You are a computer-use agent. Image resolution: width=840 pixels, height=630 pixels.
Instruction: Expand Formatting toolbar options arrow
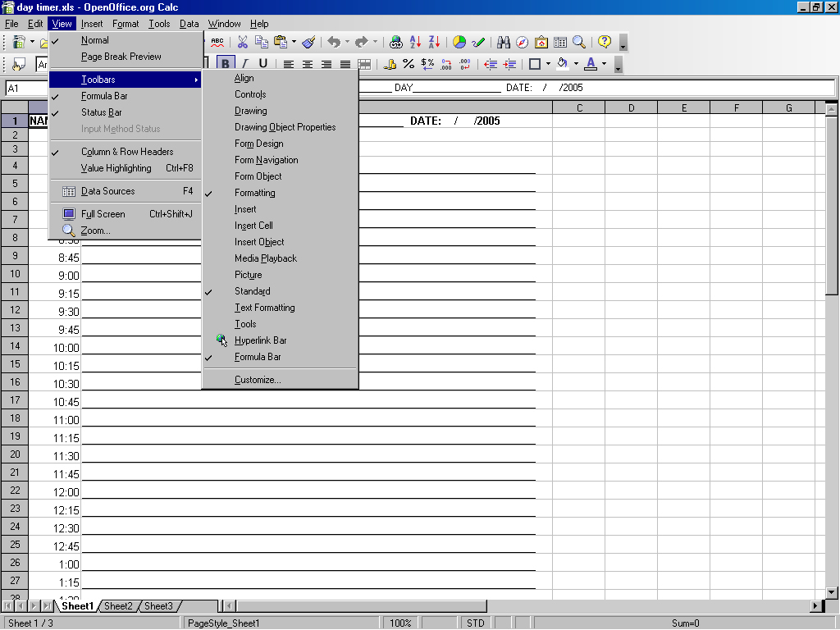coord(618,65)
